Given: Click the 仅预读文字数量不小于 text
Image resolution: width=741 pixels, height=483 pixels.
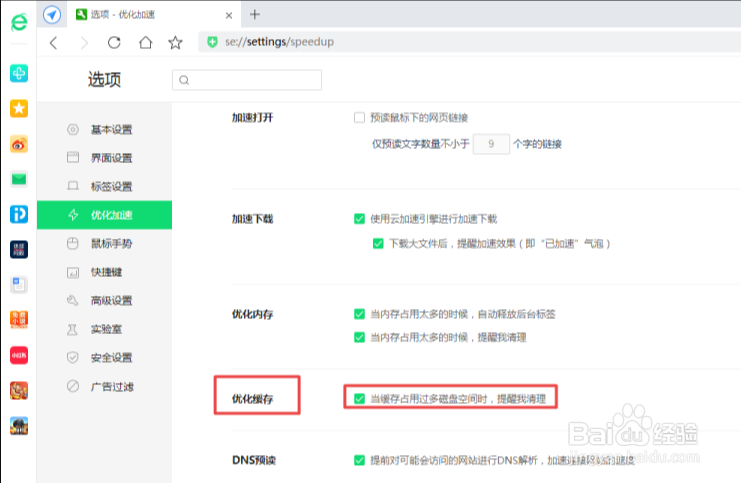Looking at the screenshot, I should click(x=421, y=144).
